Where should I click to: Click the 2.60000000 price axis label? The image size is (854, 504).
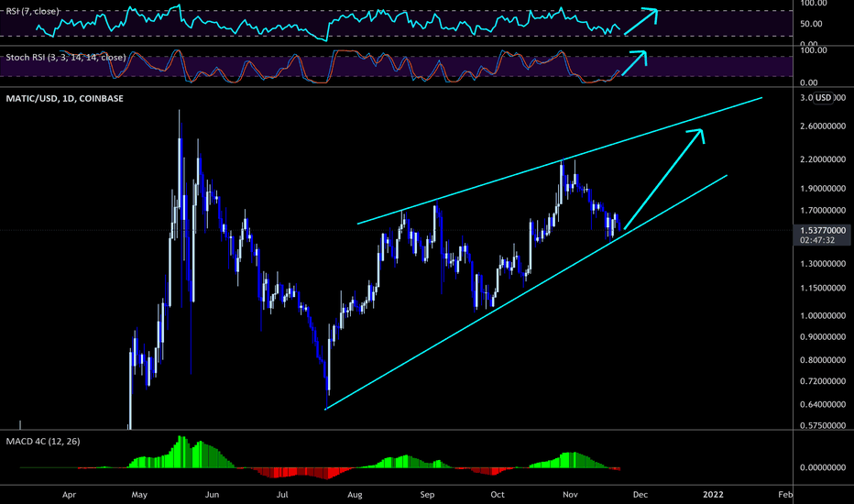(x=823, y=126)
